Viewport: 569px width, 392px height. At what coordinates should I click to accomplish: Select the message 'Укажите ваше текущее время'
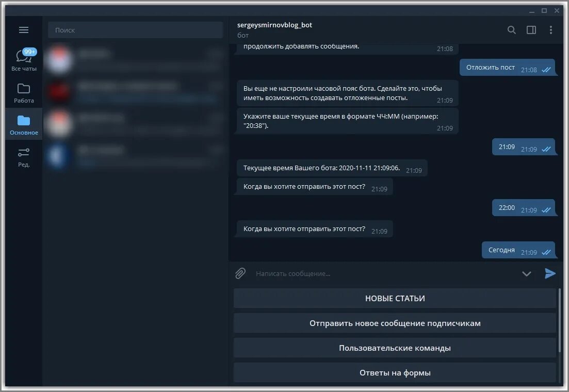coord(348,121)
